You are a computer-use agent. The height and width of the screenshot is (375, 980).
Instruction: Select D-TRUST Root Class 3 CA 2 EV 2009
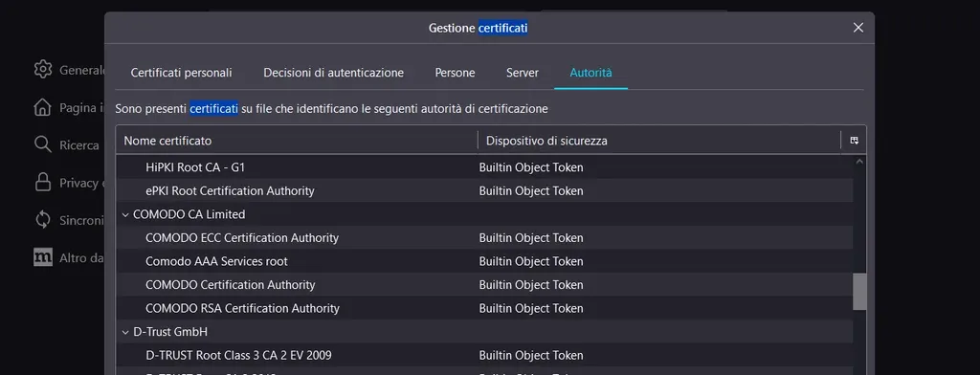pyautogui.click(x=484, y=355)
